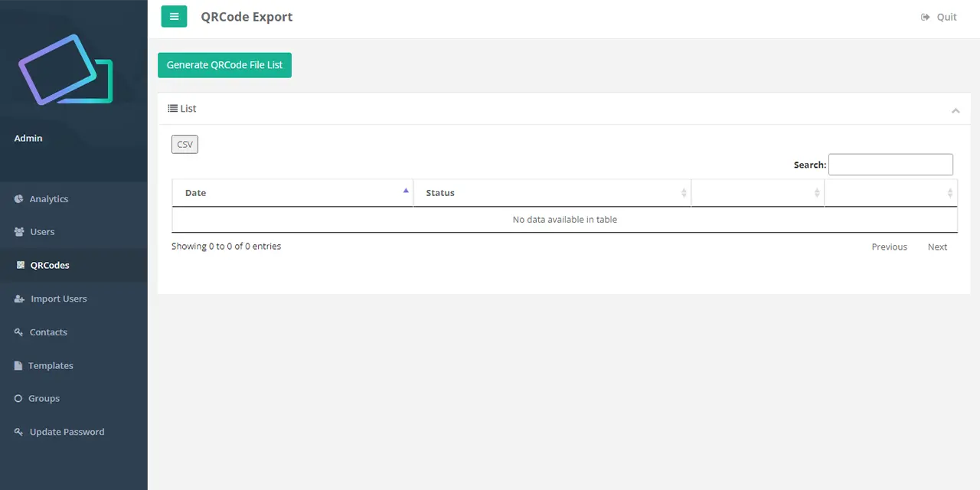Collapse the List panel with chevron
This screenshot has width=980, height=490.
click(955, 111)
